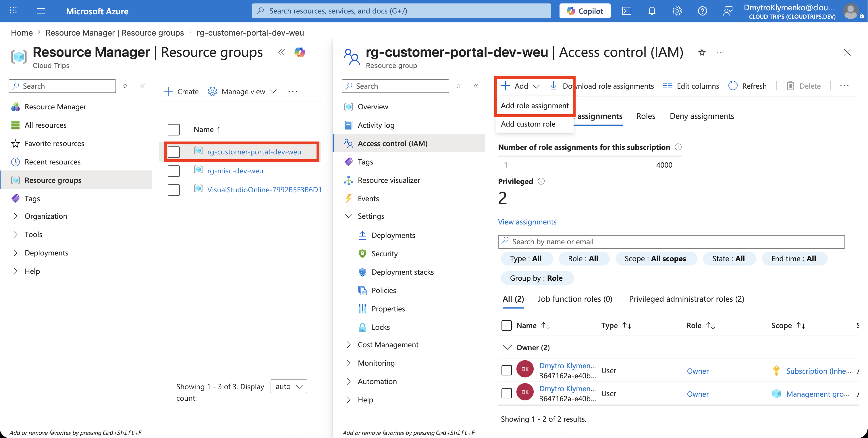Screen dimensions: 868x438
Task: Click the user account avatar
Action: pyautogui.click(x=851, y=11)
